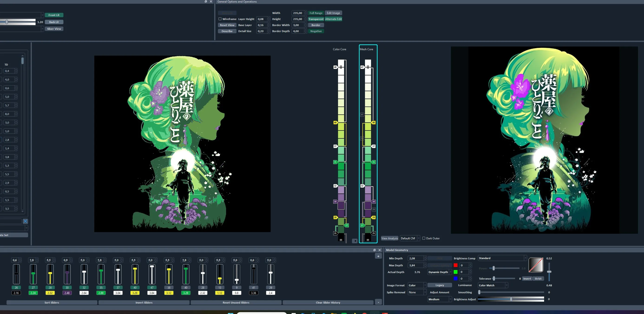Screen dimensions: 644x314
Task: Click the Describe button
Action: (x=227, y=31)
